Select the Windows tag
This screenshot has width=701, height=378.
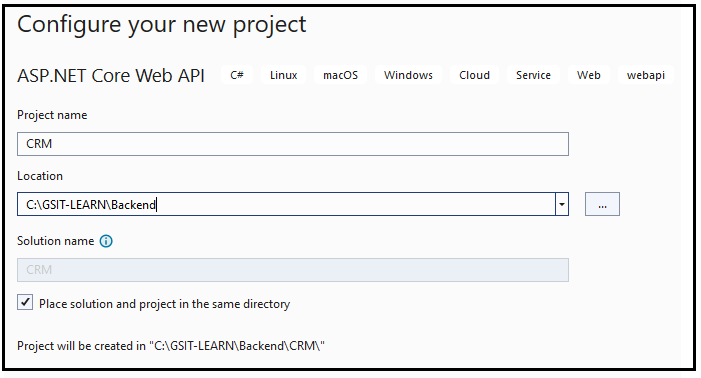(x=408, y=75)
